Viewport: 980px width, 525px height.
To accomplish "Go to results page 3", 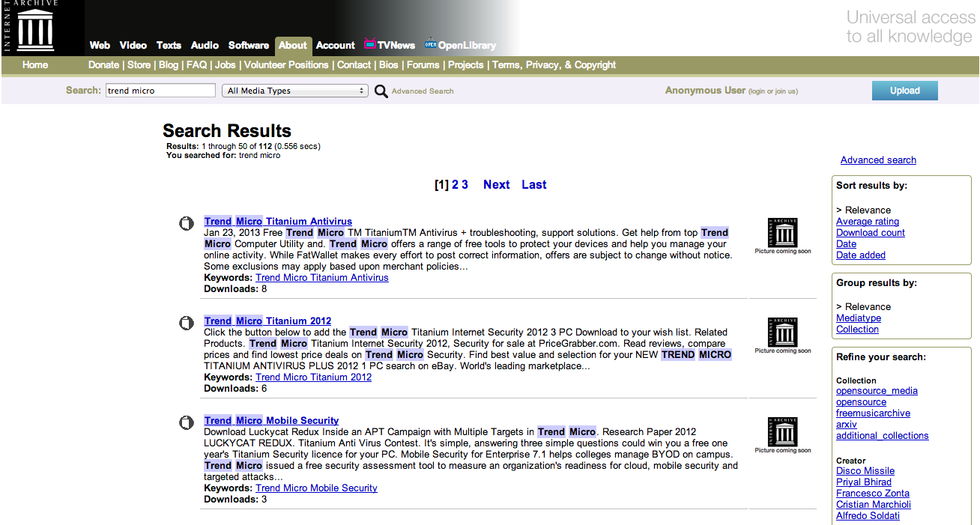I will tap(465, 185).
